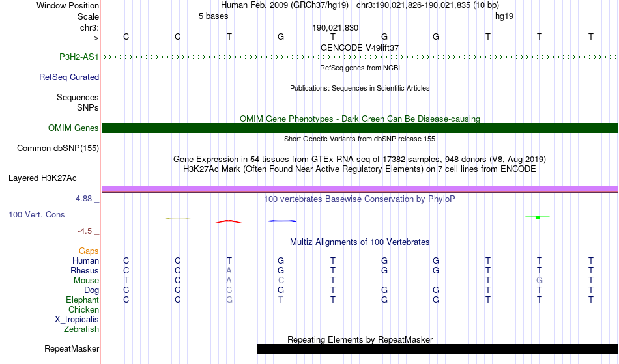Click Gene Expression in 54 tissues GTEx title
Viewport: 619px width, 364px height.
click(x=360, y=160)
